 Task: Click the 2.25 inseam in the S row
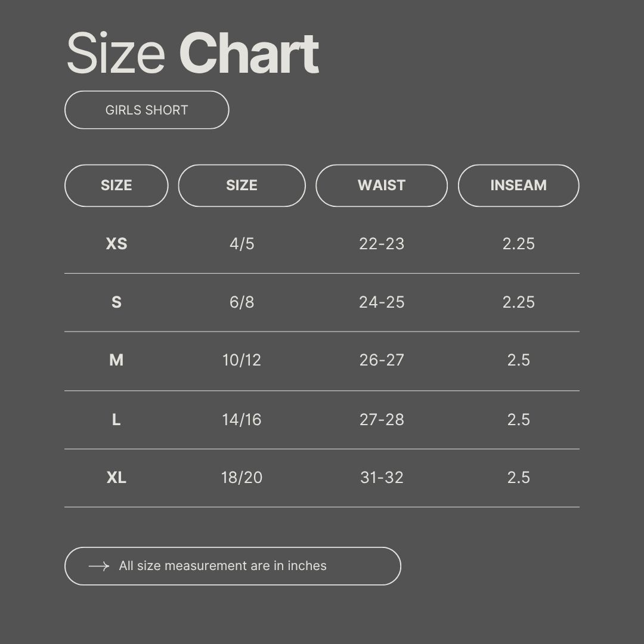[x=518, y=302]
